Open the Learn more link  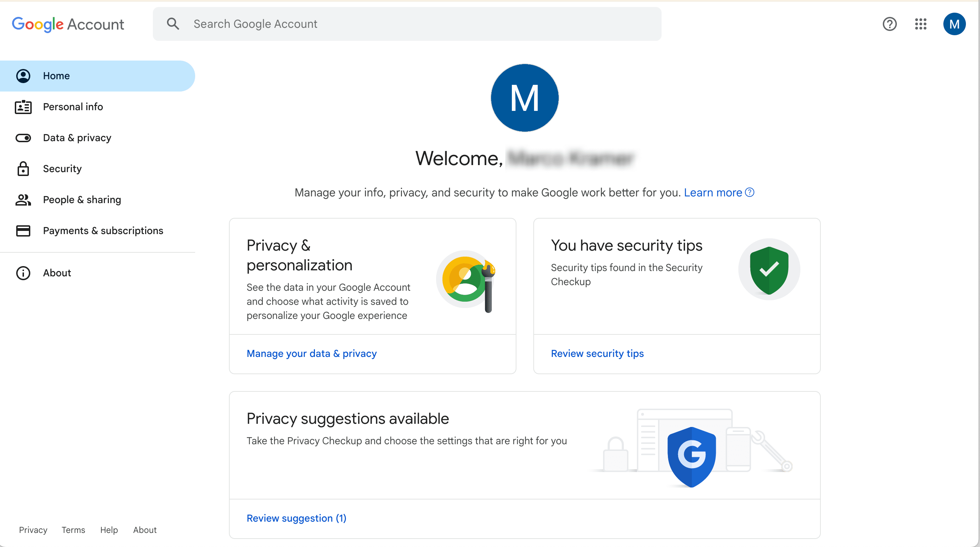pyautogui.click(x=713, y=192)
